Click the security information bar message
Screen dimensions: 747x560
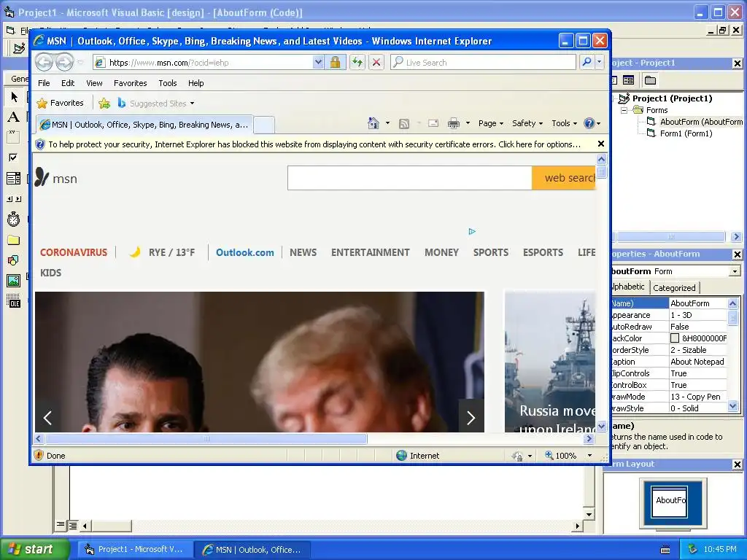pos(314,144)
